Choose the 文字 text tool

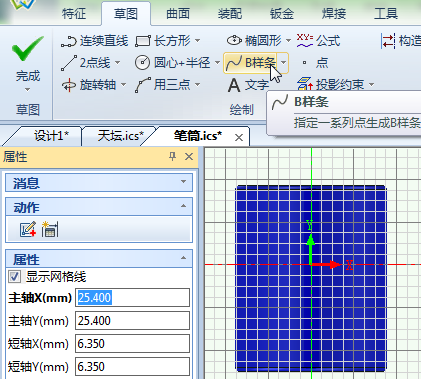point(248,85)
